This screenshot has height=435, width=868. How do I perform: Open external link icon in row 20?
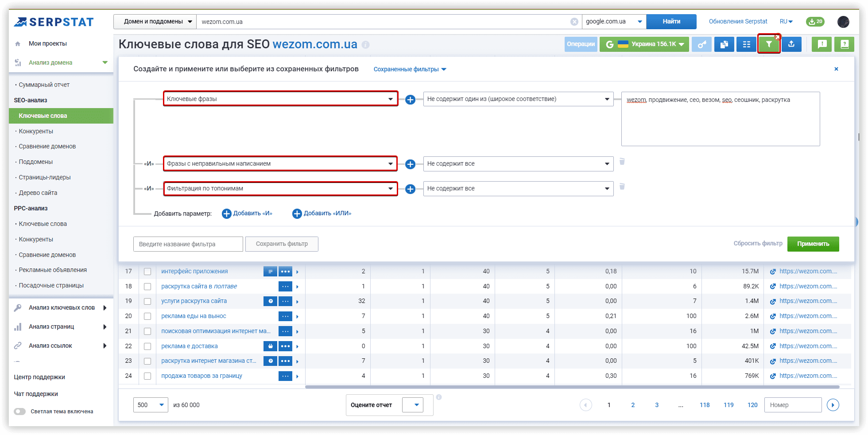(773, 316)
